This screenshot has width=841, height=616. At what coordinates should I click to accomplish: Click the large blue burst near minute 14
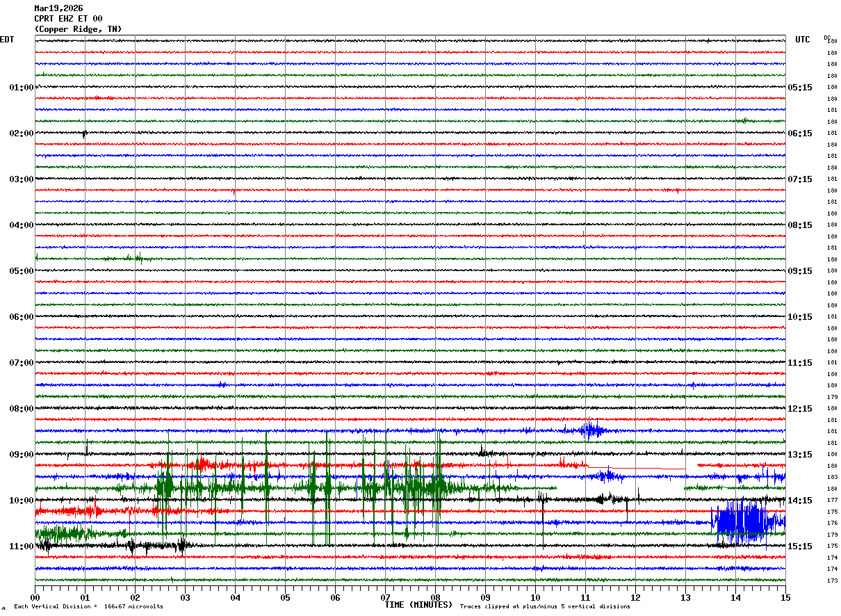(x=747, y=521)
